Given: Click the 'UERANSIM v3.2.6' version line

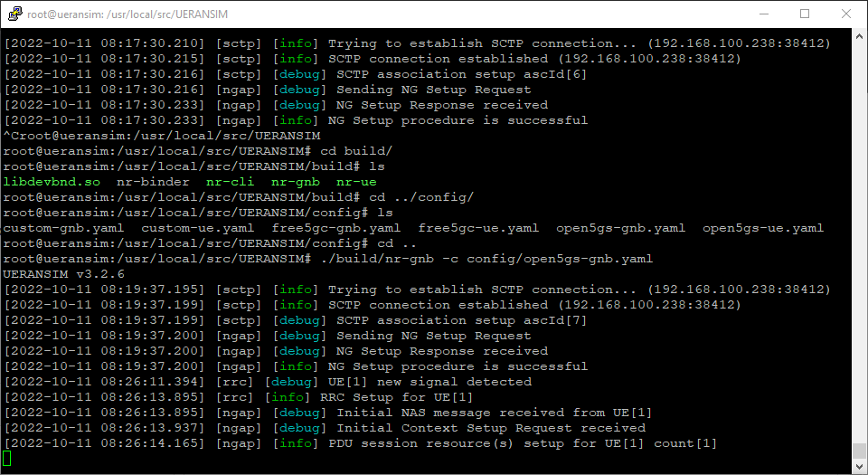Looking at the screenshot, I should [x=63, y=274].
